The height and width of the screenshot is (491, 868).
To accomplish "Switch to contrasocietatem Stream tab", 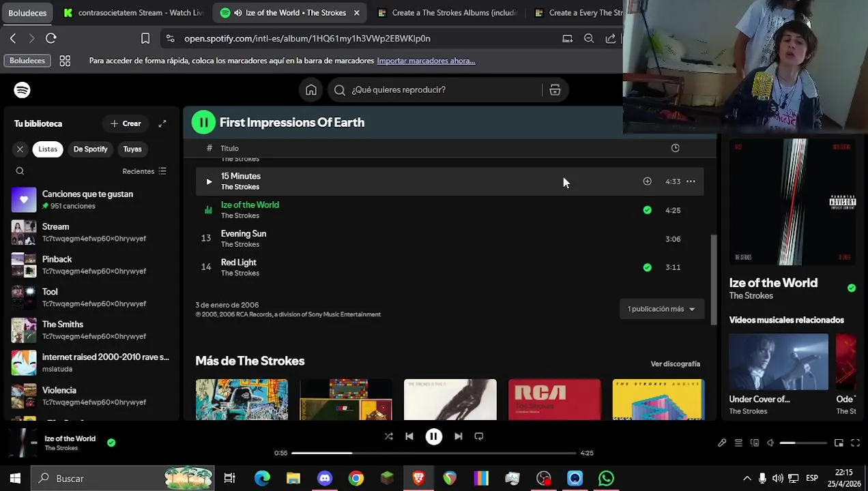I will 134,13.
